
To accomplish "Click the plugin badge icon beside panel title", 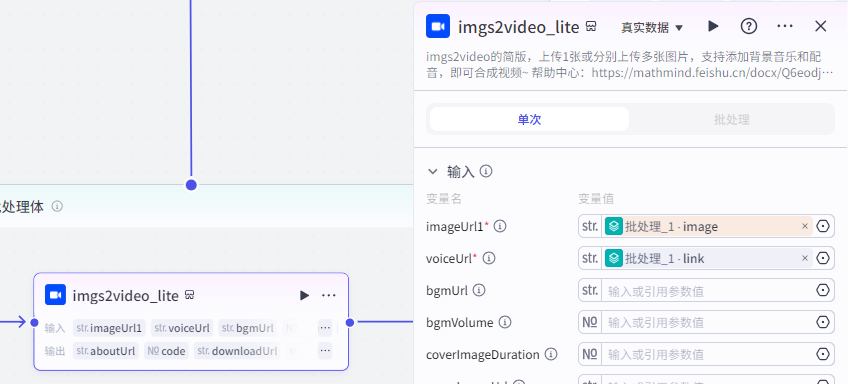I will pos(592,27).
